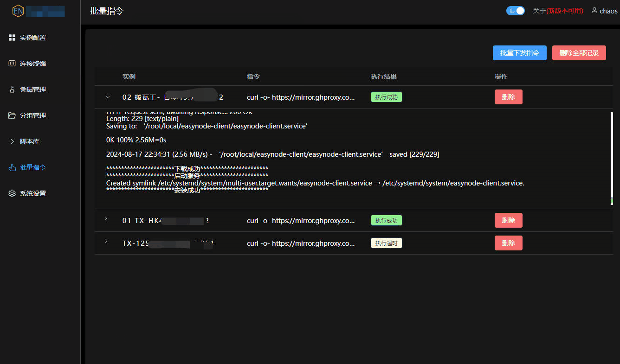Click the 执行超时 status tag

coord(387,243)
